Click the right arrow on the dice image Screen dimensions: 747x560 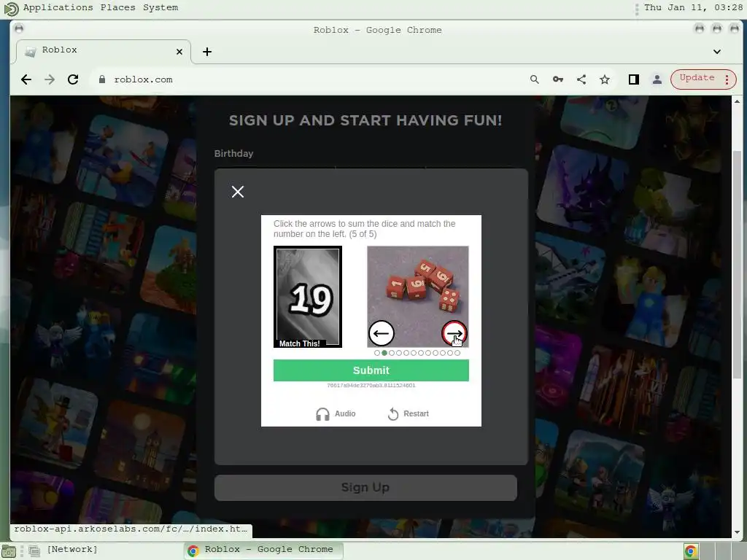454,333
